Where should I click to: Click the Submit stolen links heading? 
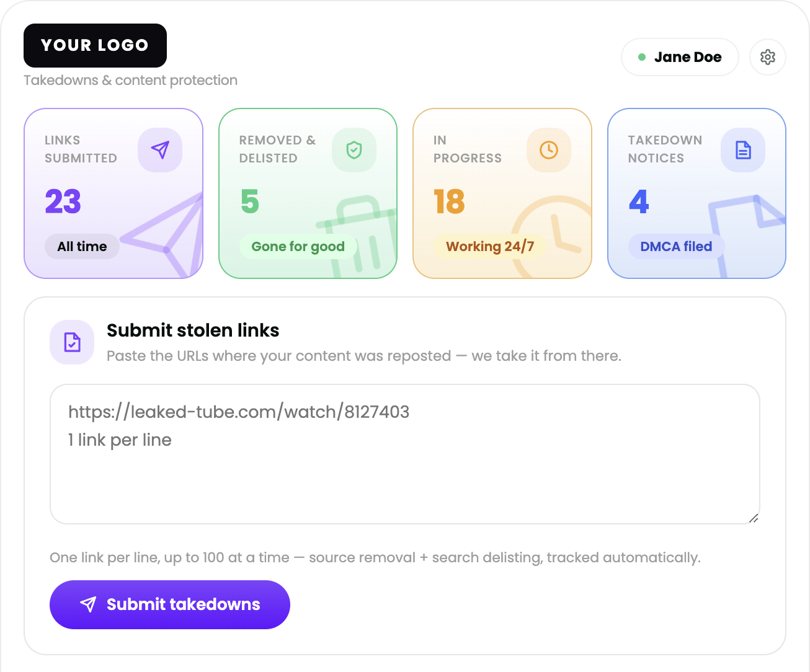[193, 330]
